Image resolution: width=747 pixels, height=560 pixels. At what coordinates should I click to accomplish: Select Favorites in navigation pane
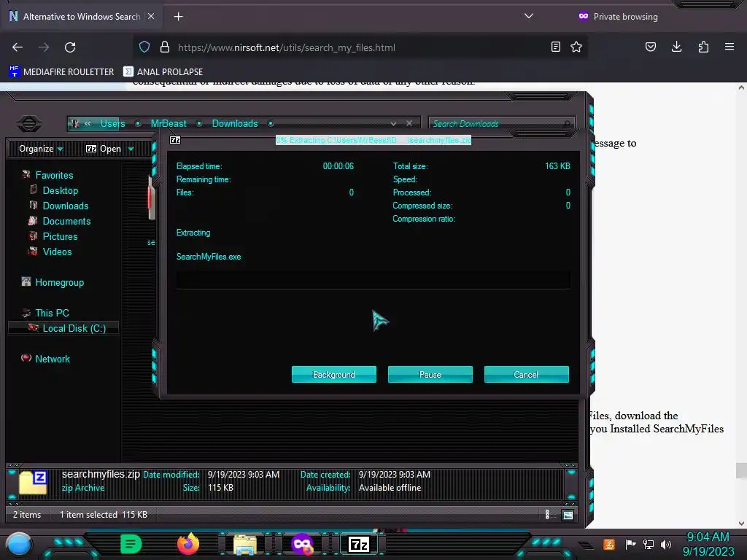coord(54,175)
